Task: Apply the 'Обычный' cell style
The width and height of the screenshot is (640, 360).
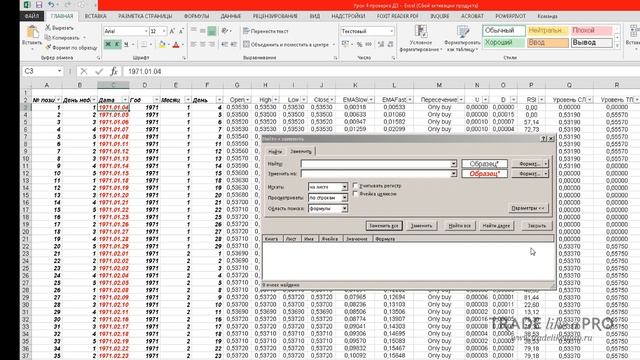Action: click(x=504, y=31)
